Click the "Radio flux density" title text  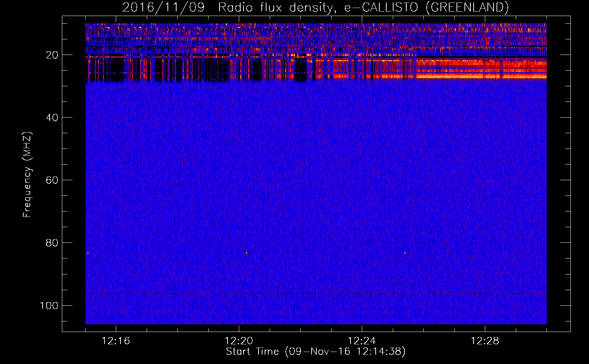[274, 7]
